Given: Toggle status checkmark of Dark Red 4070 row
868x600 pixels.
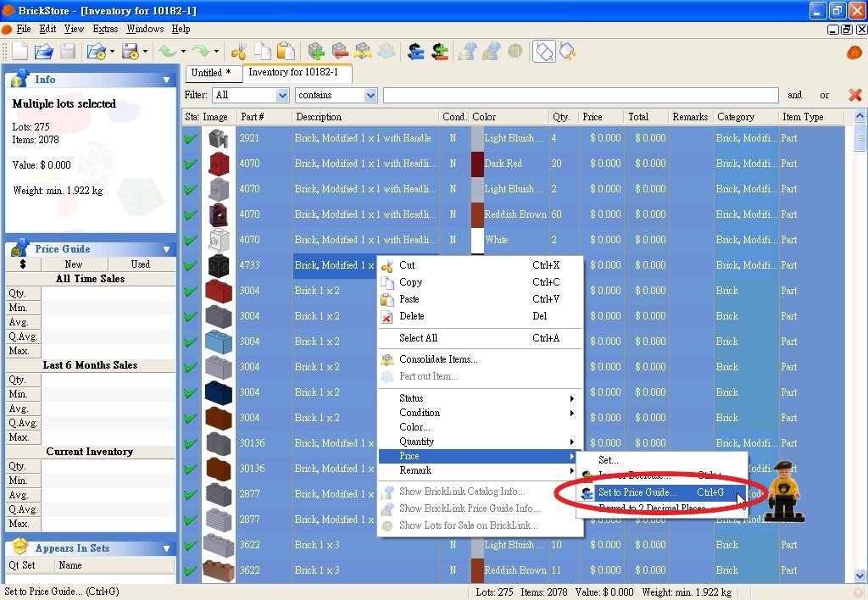Looking at the screenshot, I should 191,164.
